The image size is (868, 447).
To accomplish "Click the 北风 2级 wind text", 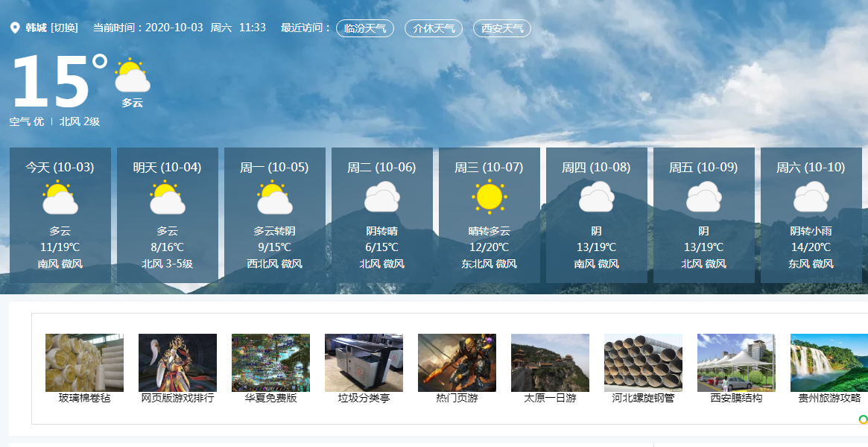I will tap(80, 121).
